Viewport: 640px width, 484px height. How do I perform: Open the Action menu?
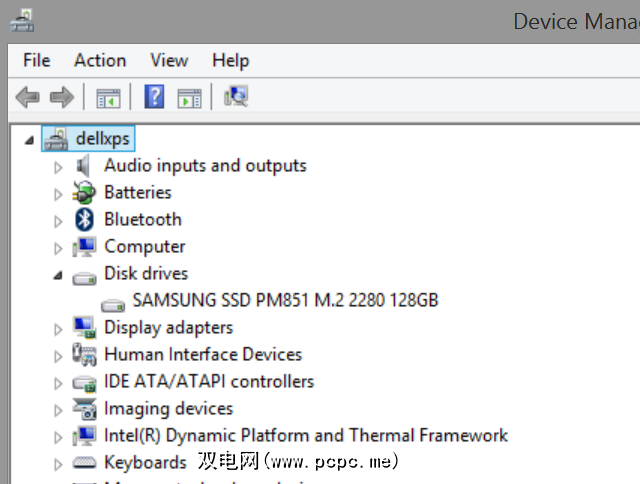[100, 61]
